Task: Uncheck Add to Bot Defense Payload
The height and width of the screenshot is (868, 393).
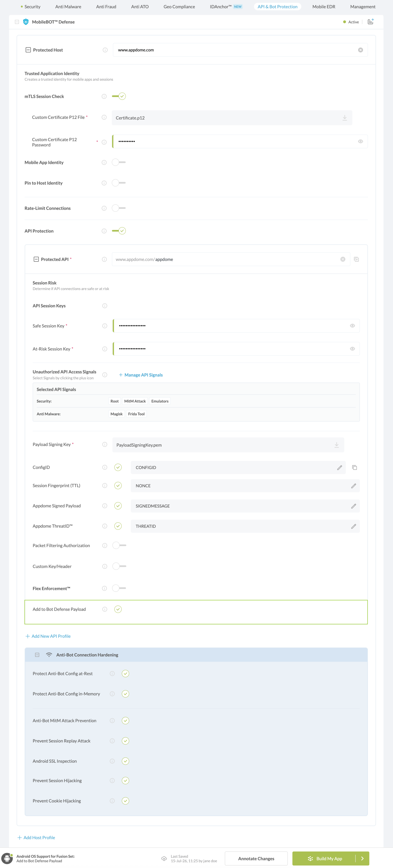Action: (118, 609)
